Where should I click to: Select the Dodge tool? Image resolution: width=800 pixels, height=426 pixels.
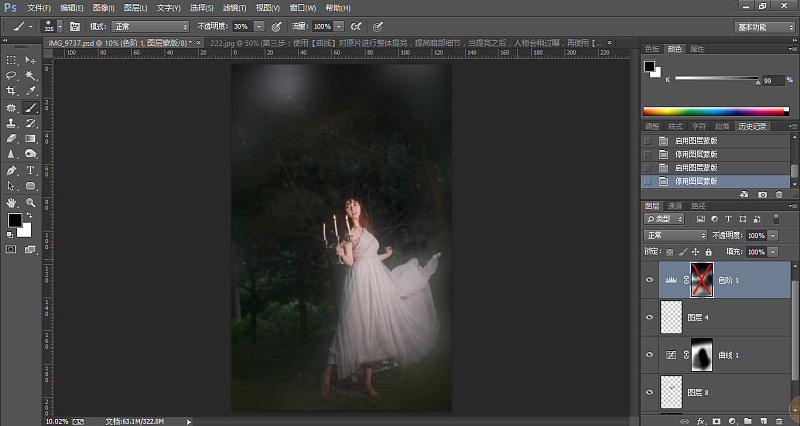(31, 154)
